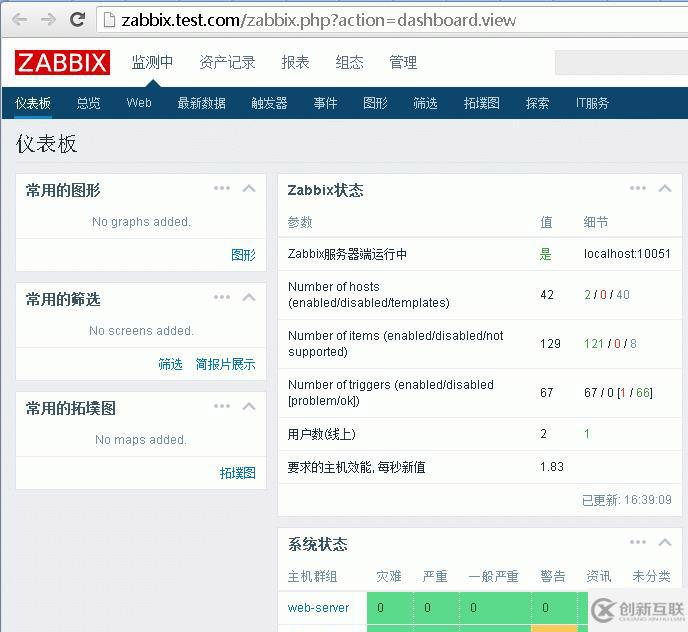Click the 警告 column header

point(553,576)
